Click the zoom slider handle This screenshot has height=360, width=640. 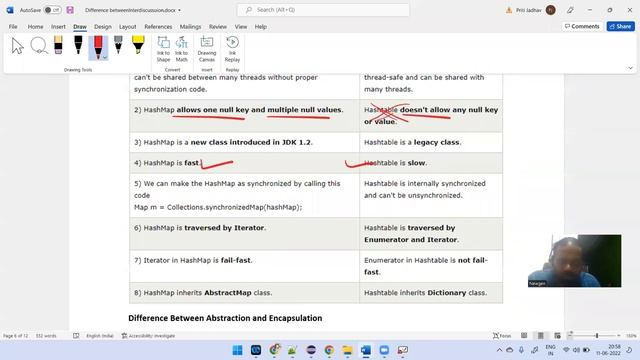point(597,336)
